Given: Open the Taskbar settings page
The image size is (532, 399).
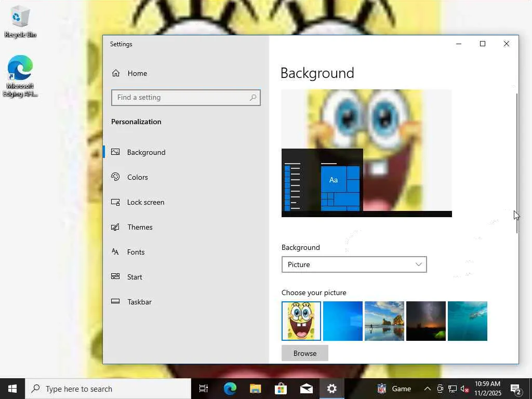Looking at the screenshot, I should coord(186,302).
